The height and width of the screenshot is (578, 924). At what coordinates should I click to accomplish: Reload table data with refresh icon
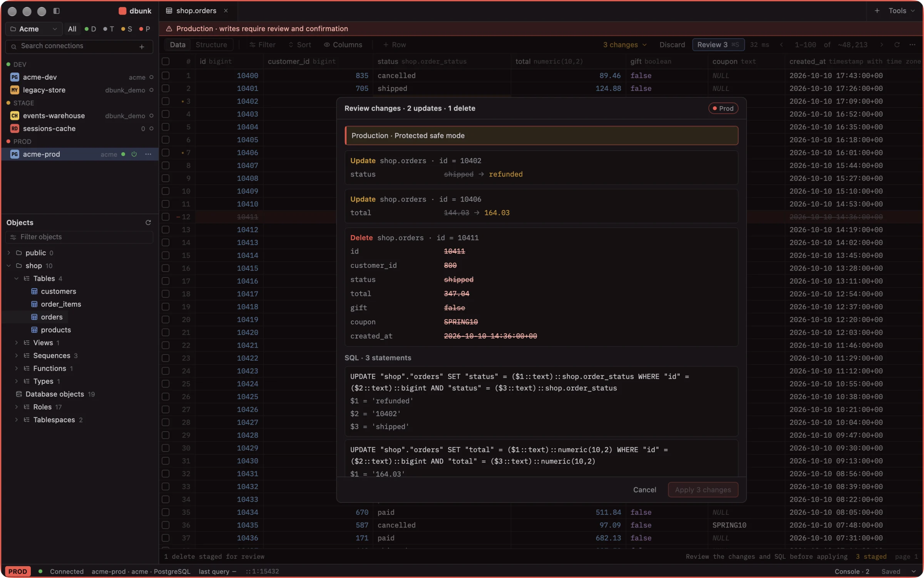(897, 45)
